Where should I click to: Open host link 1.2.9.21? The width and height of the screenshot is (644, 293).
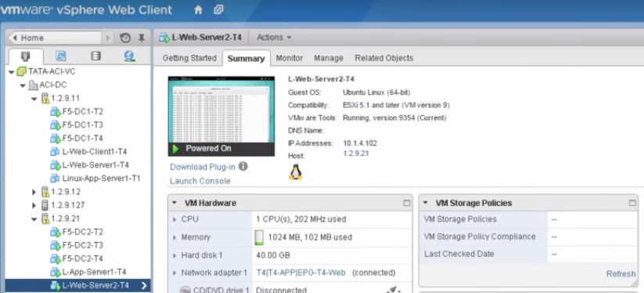(x=356, y=154)
